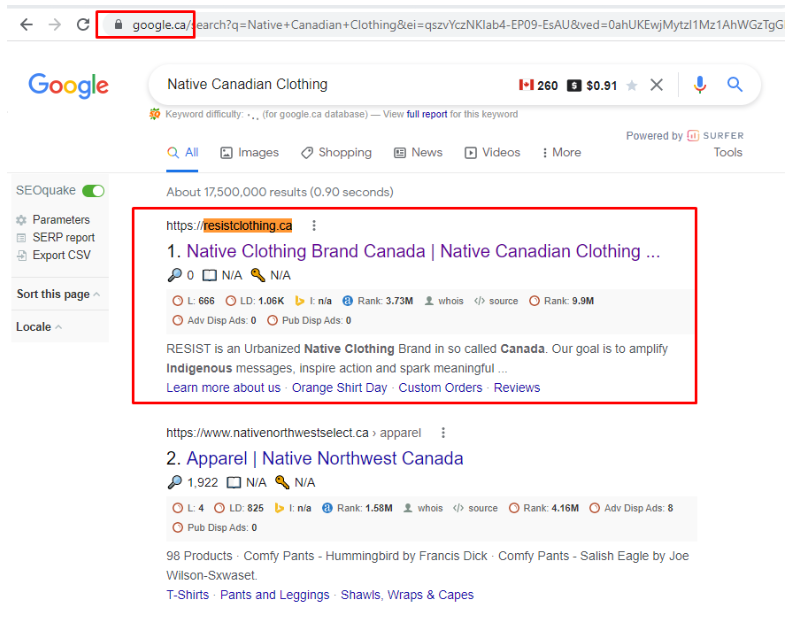Click the Export CSV icon

coord(21,255)
